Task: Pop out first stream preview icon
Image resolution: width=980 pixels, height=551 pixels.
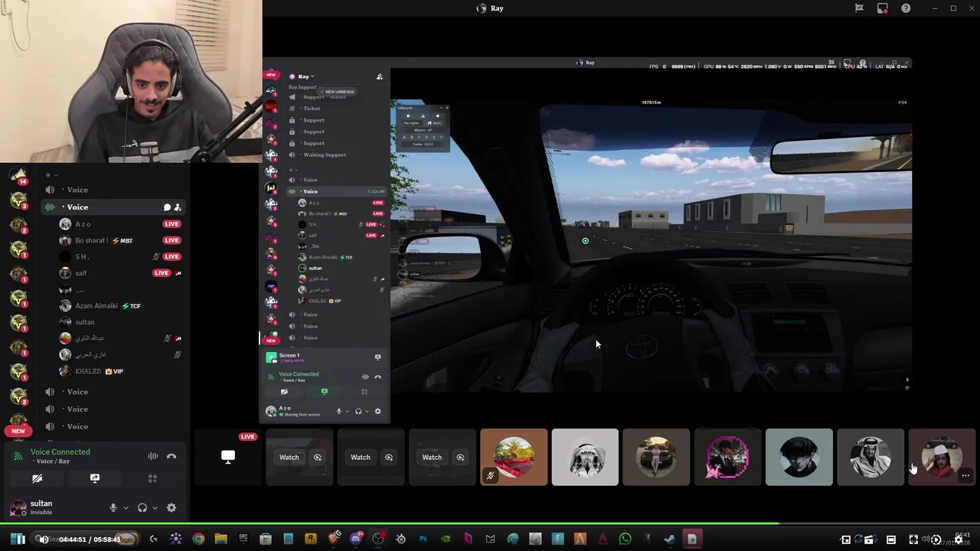Action: pos(318,458)
